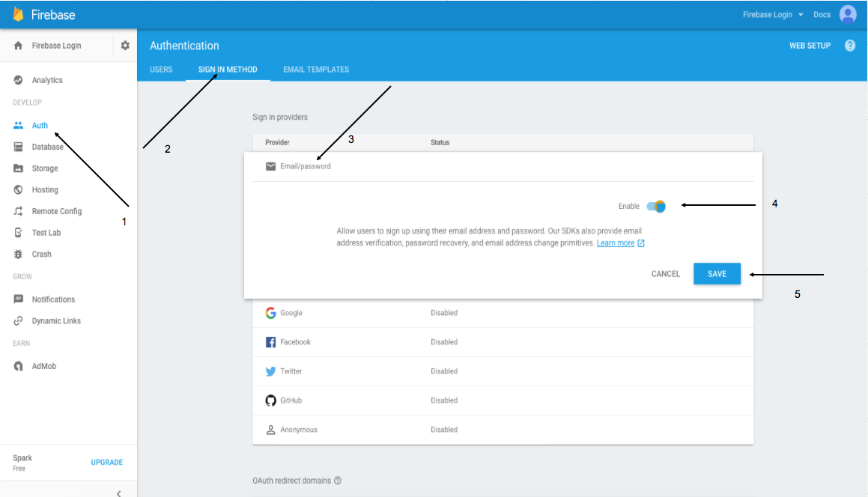Open the Docs link
Screen dimensions: 868x497
[822, 15]
